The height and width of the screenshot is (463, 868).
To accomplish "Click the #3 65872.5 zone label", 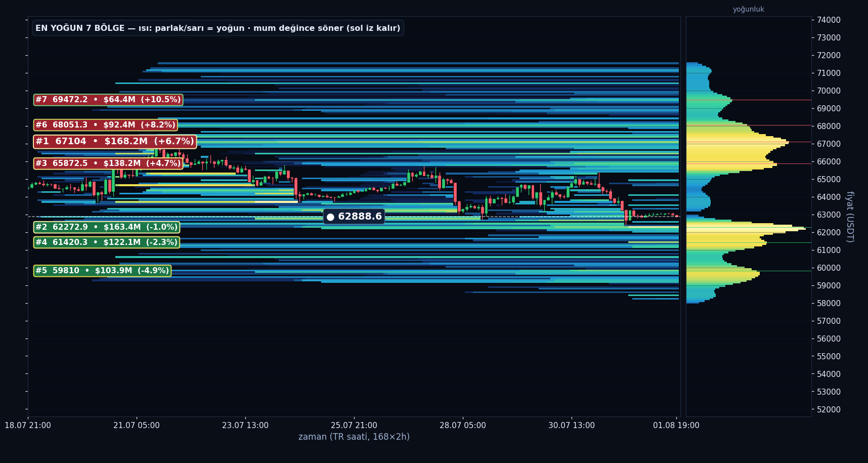I will tap(108, 163).
